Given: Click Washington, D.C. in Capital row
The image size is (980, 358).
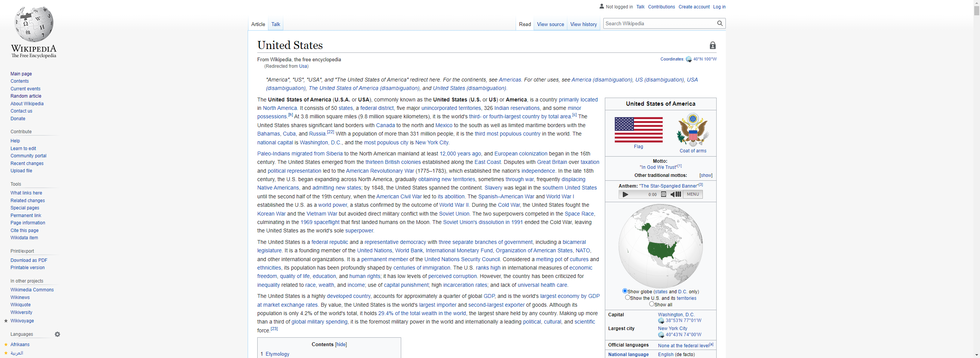Looking at the screenshot, I should 676,315.
